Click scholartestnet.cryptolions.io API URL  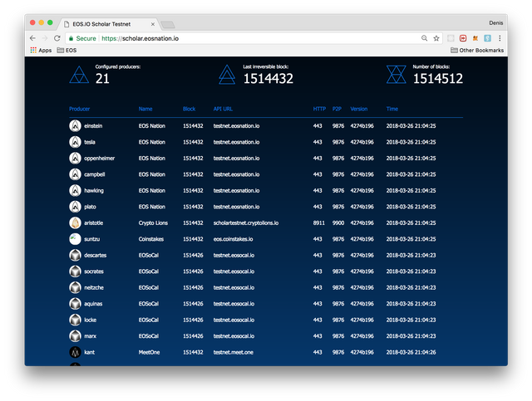tap(246, 223)
